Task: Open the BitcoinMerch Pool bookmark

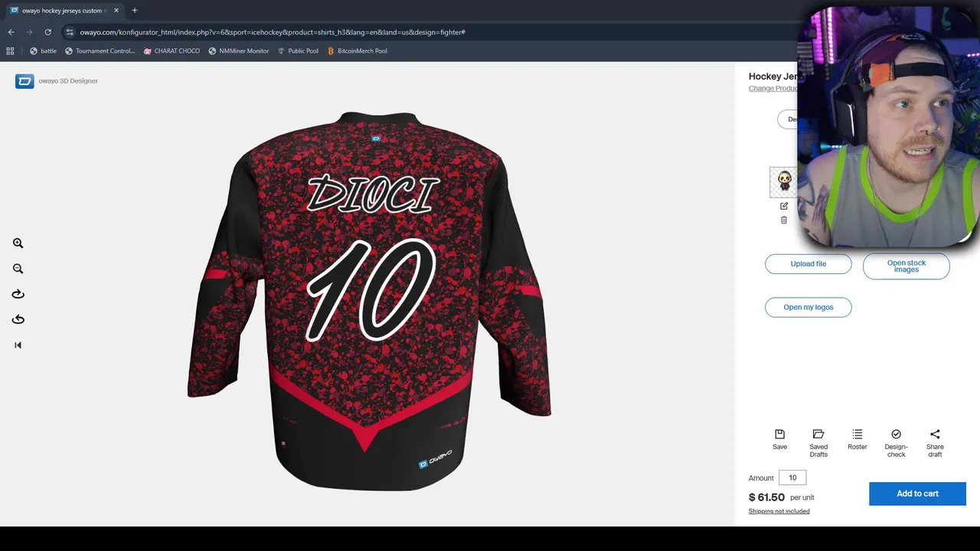Action: (x=357, y=51)
